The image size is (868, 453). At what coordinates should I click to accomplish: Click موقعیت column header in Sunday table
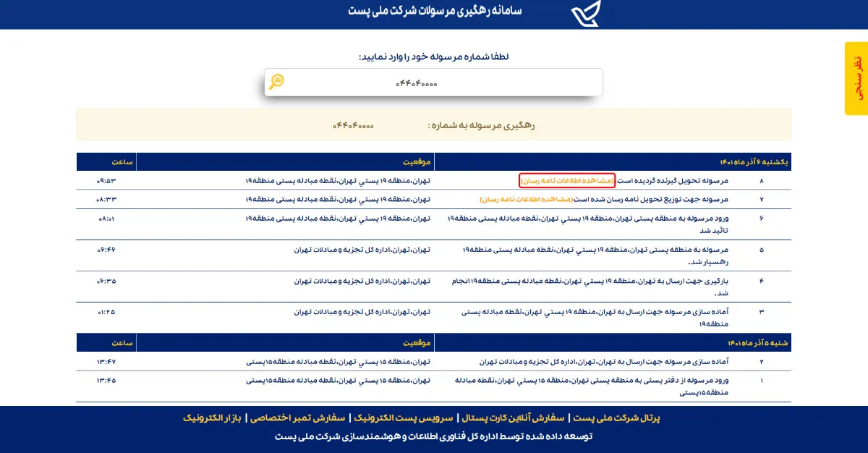pyautogui.click(x=417, y=161)
